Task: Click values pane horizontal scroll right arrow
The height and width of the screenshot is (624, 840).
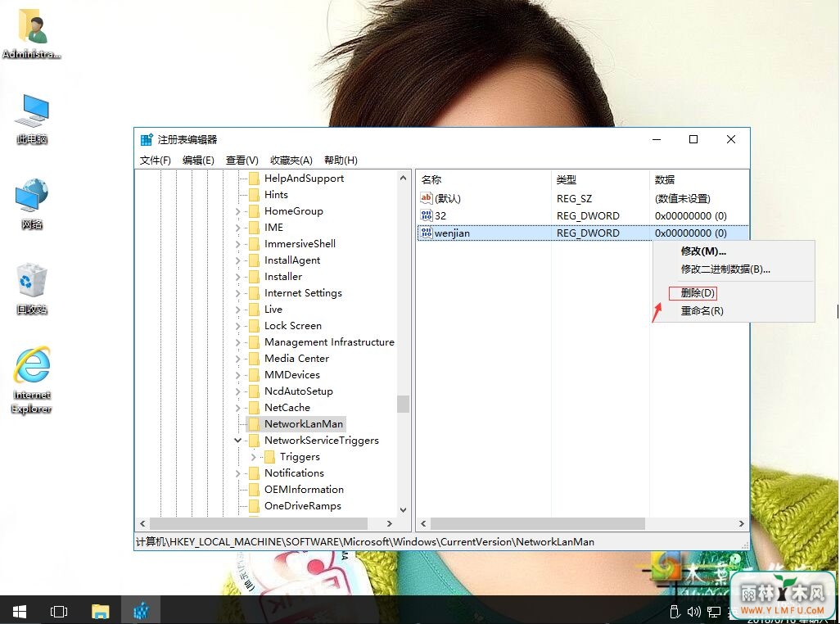Action: (742, 523)
